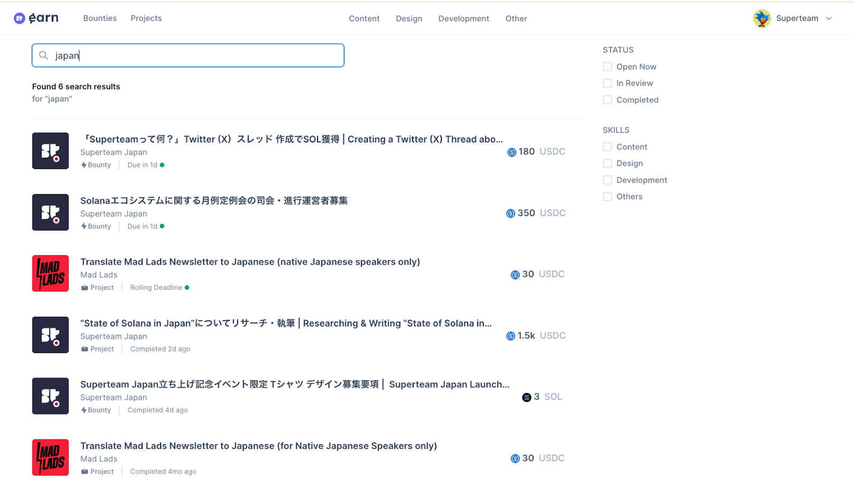Click Project briefcase icon on Completed 4mo ago listing
This screenshot has height=504, width=854.
click(84, 471)
